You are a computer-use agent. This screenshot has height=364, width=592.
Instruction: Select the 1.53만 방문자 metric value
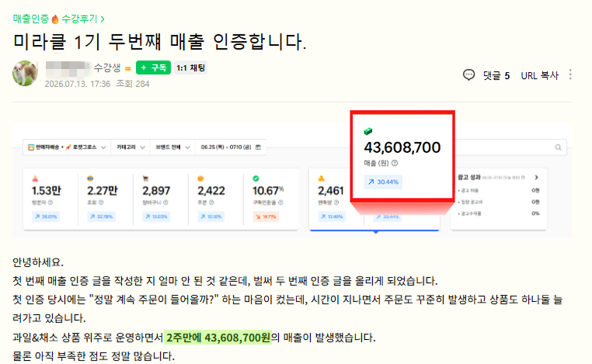pos(46,191)
